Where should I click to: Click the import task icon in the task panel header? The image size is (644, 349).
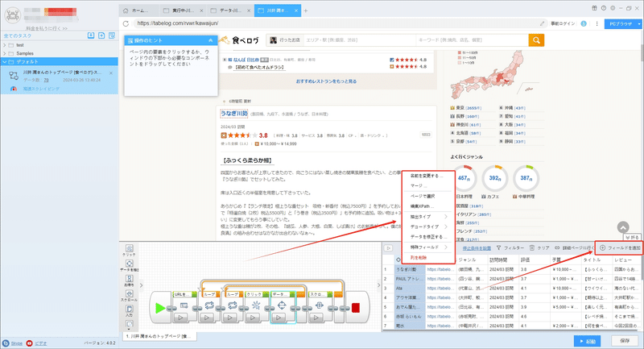[91, 35]
